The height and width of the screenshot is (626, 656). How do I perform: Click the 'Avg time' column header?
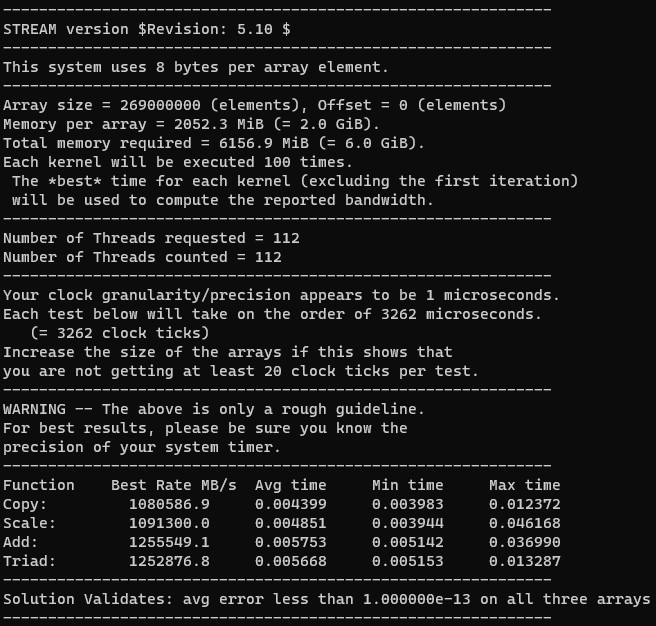[x=290, y=485]
